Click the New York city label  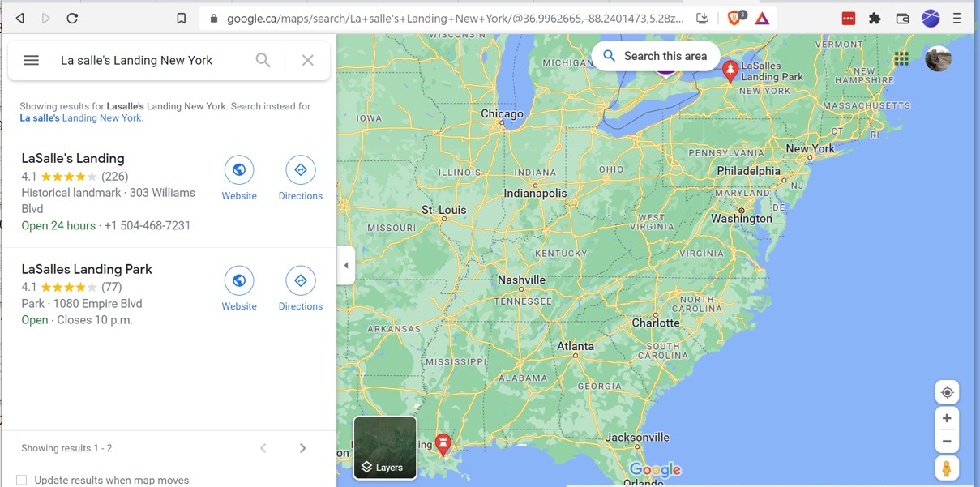[x=810, y=148]
